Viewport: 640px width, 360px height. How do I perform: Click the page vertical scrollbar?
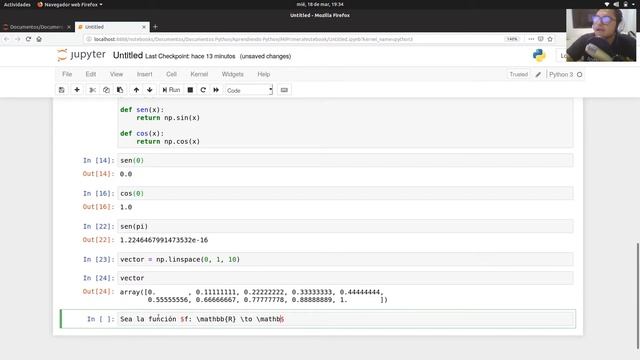pos(637,296)
